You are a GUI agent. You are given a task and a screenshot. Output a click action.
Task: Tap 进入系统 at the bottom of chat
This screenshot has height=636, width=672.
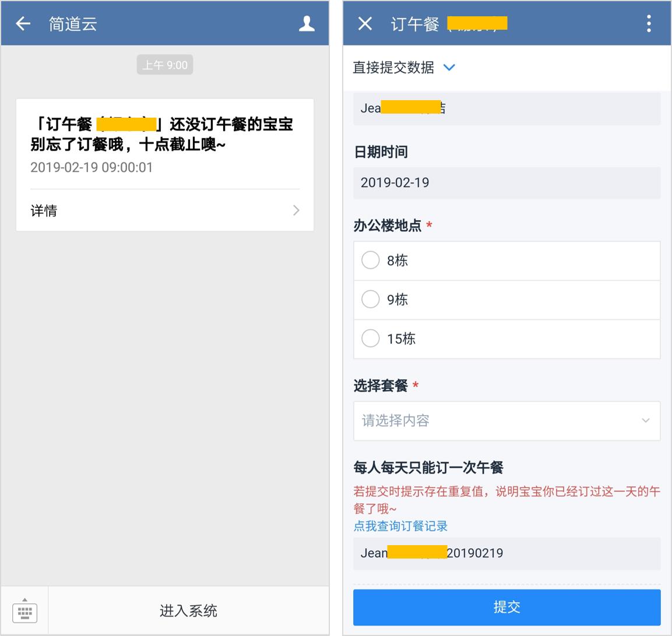[188, 610]
